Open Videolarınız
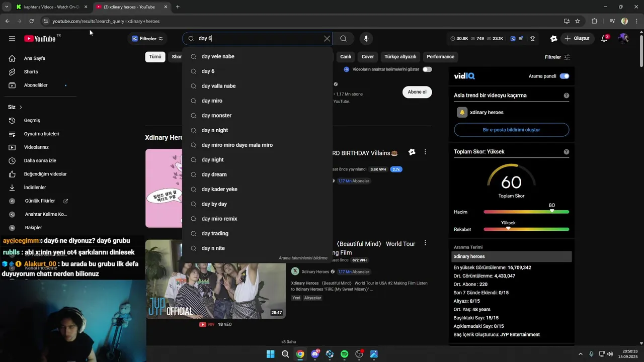 (x=36, y=147)
